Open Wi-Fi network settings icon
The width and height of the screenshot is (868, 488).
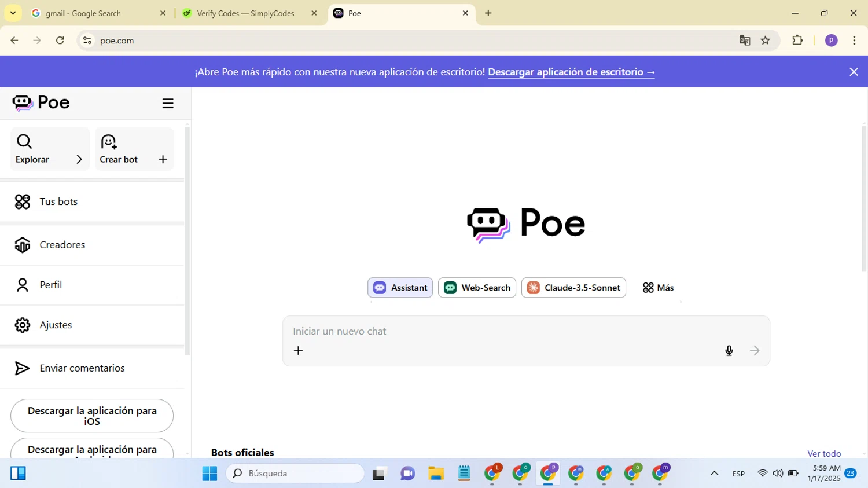pyautogui.click(x=763, y=474)
